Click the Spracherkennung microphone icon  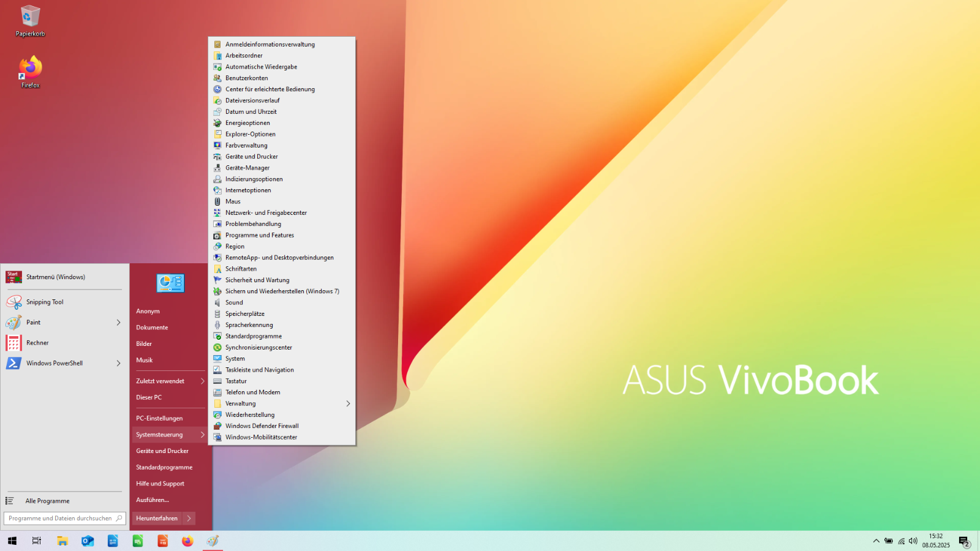pos(217,325)
